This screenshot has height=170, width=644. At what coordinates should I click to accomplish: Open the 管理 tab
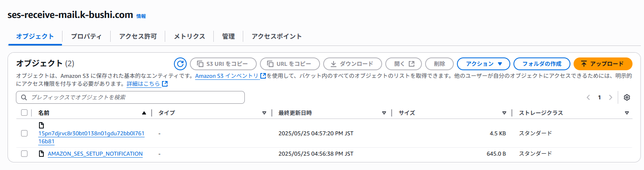(x=228, y=36)
